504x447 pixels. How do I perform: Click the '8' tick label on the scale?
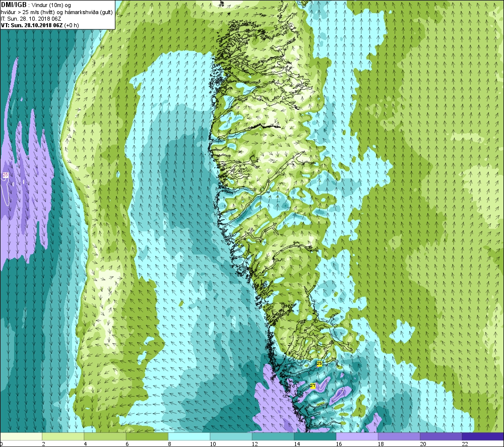(x=169, y=444)
